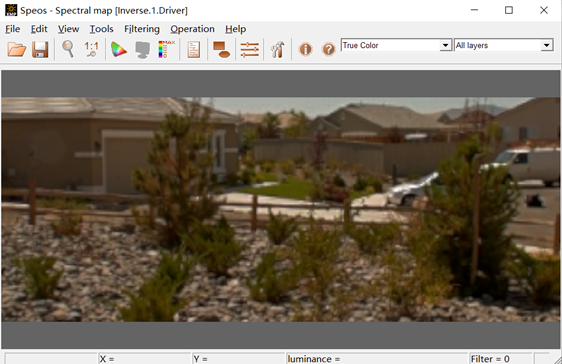562x364 pixels.
Task: Minimize the Speos window
Action: tap(474, 10)
